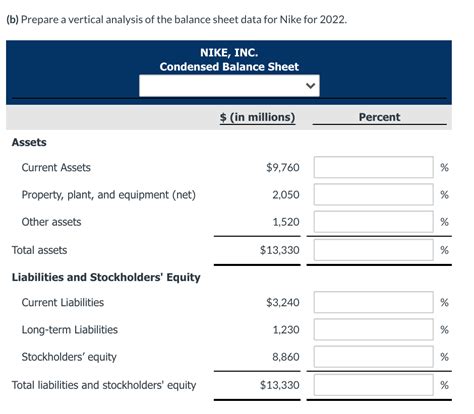Select the Property, plant, and equipment percent field
This screenshot has height=414, width=474.
coord(374,194)
